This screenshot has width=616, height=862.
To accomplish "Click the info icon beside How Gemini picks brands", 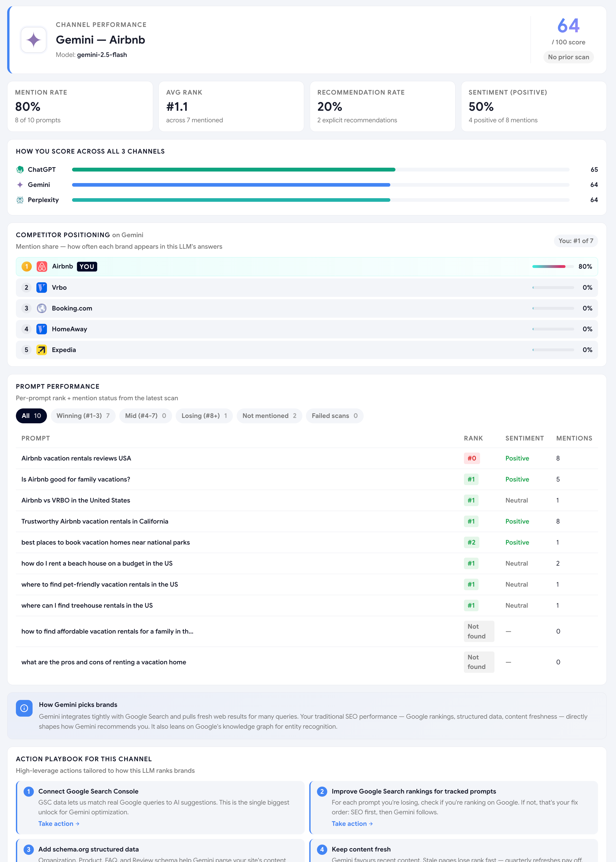I will (x=24, y=708).
